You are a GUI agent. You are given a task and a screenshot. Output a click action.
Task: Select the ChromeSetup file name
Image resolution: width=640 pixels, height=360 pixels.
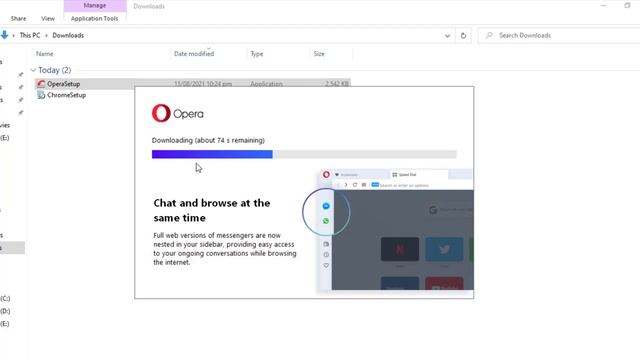point(67,95)
